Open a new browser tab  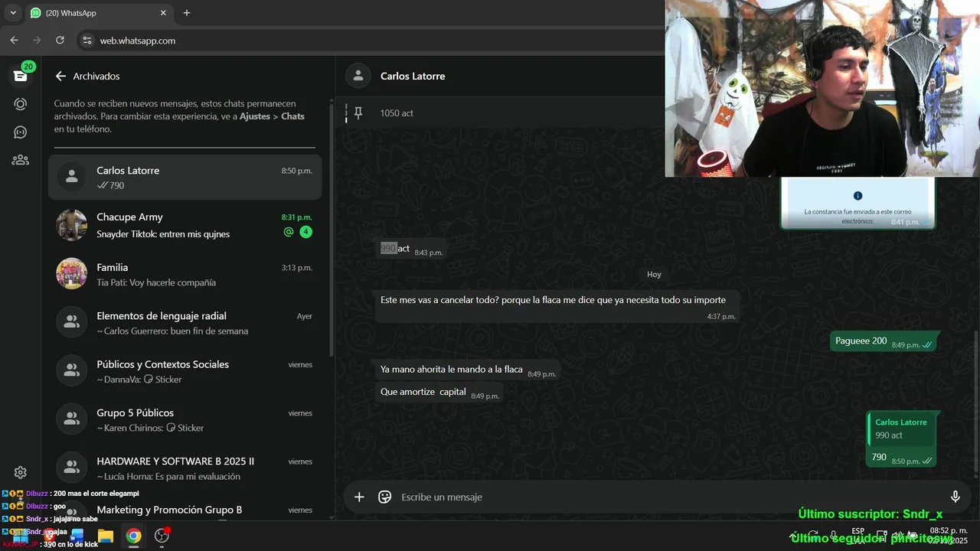pyautogui.click(x=187, y=13)
